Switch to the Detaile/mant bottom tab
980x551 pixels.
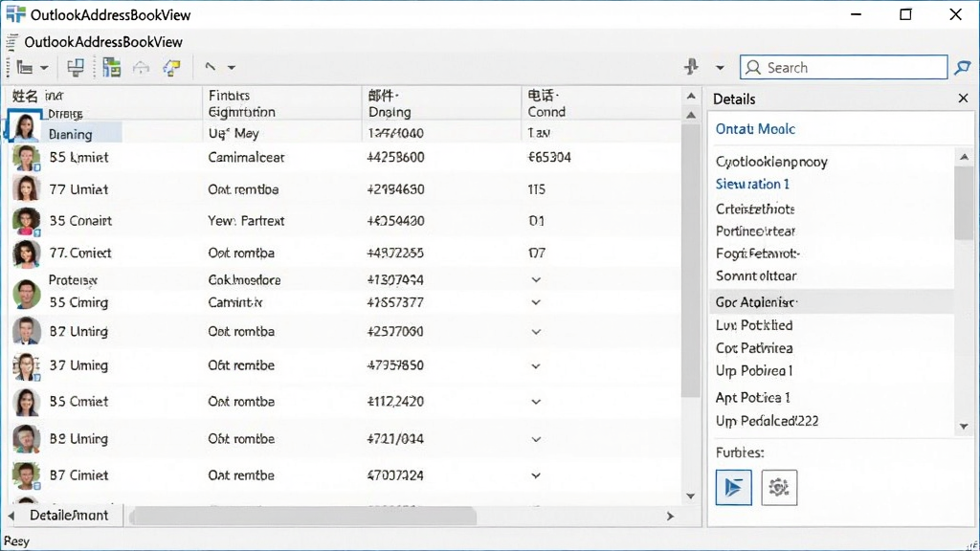[69, 516]
